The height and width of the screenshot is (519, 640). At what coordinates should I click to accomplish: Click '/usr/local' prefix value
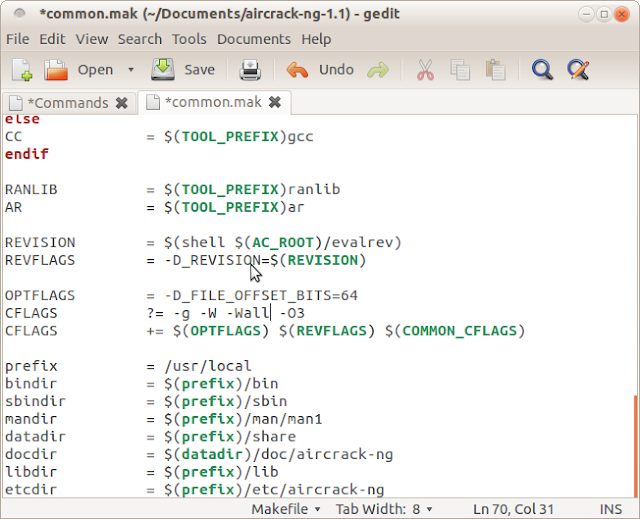click(x=208, y=366)
